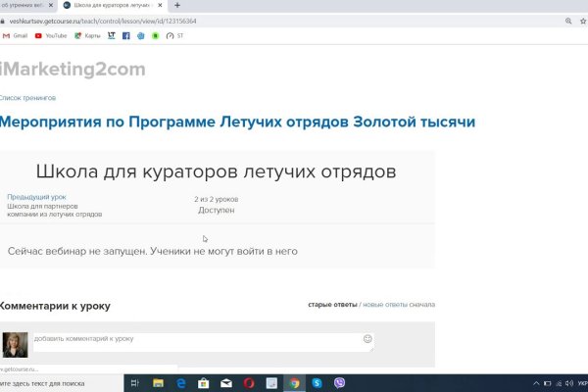Open the Карты (Maps) bookmark
Screen dimensions: 588x392
(x=86, y=36)
